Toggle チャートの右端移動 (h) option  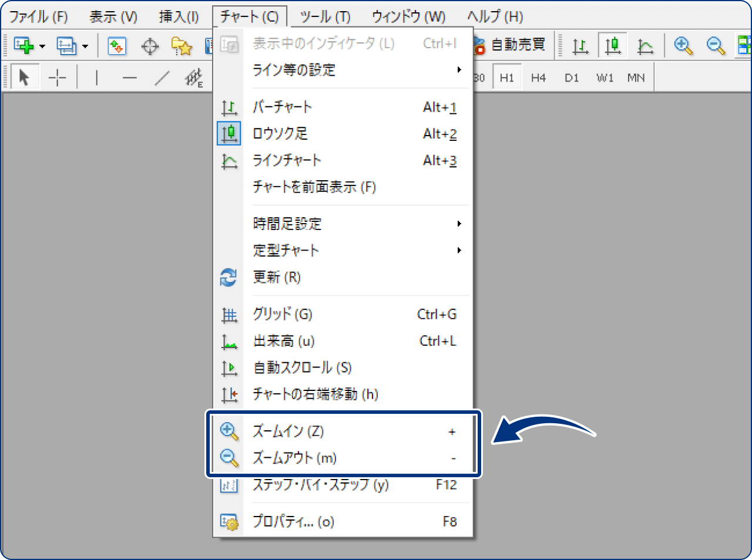pos(343,394)
